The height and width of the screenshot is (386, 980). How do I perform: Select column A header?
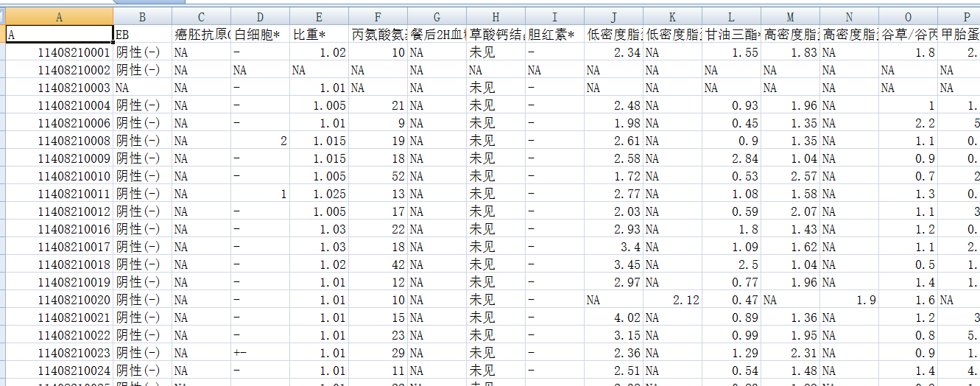tap(59, 17)
